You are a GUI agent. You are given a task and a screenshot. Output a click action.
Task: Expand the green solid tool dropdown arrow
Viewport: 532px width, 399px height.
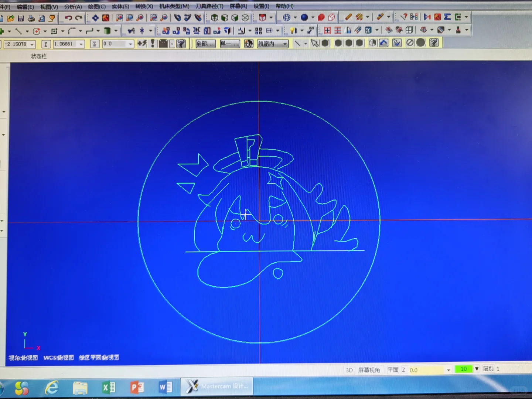click(116, 31)
